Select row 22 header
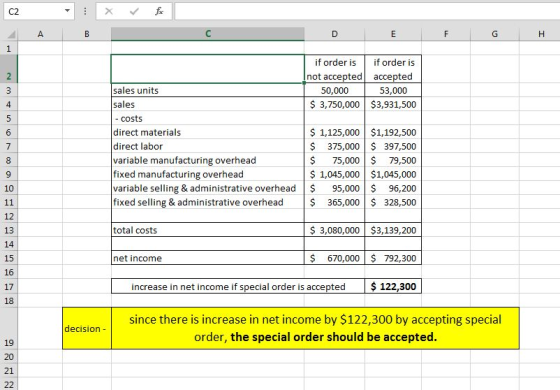 pos(9,384)
